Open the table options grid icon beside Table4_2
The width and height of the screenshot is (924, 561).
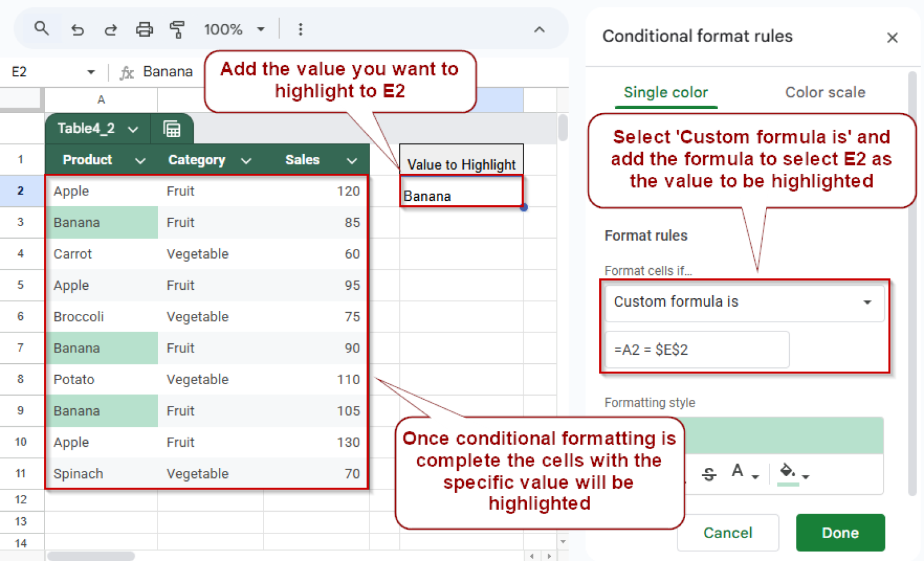[172, 128]
